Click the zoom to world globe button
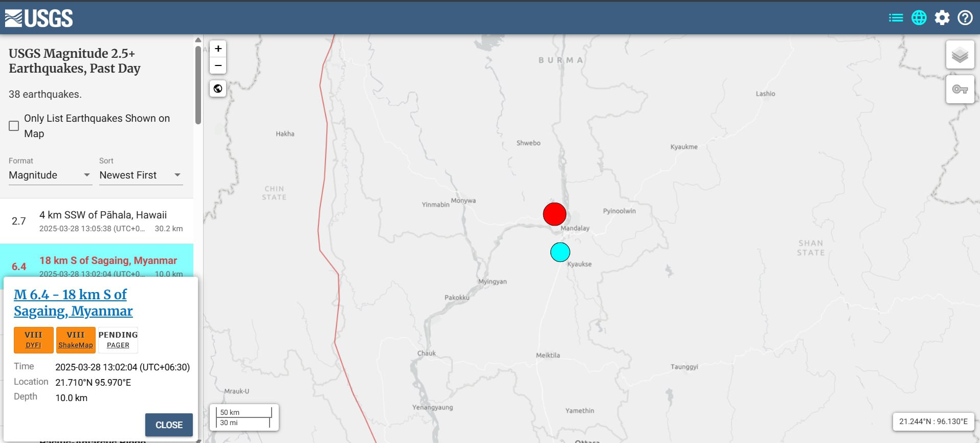This screenshot has width=980, height=443. [218, 88]
